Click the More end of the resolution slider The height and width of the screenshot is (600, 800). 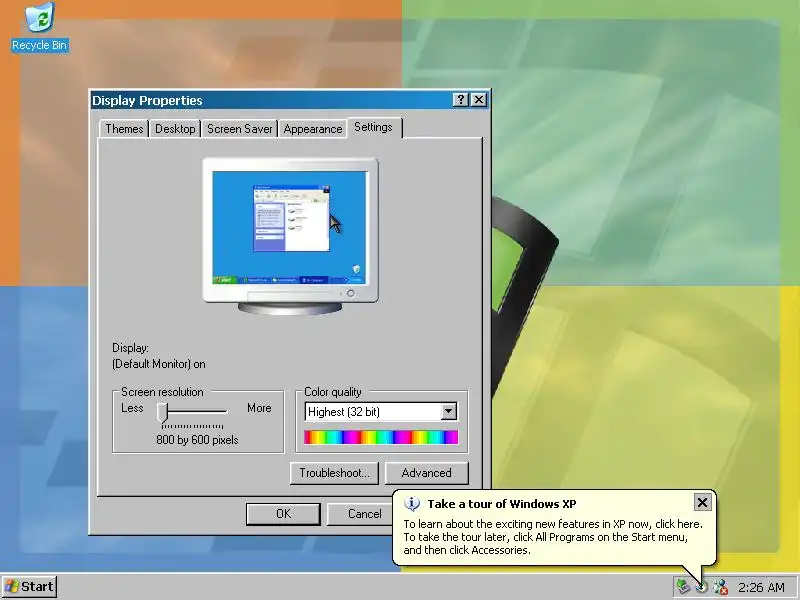259,408
